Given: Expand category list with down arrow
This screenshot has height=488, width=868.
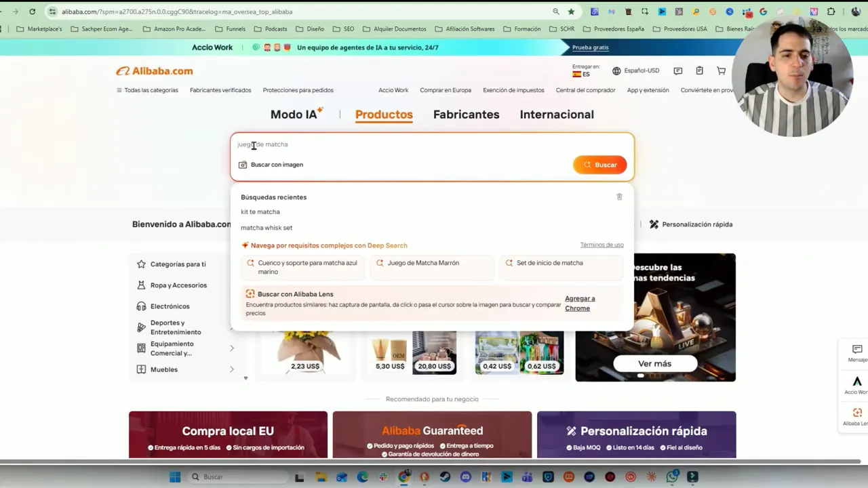Looking at the screenshot, I should [245, 378].
